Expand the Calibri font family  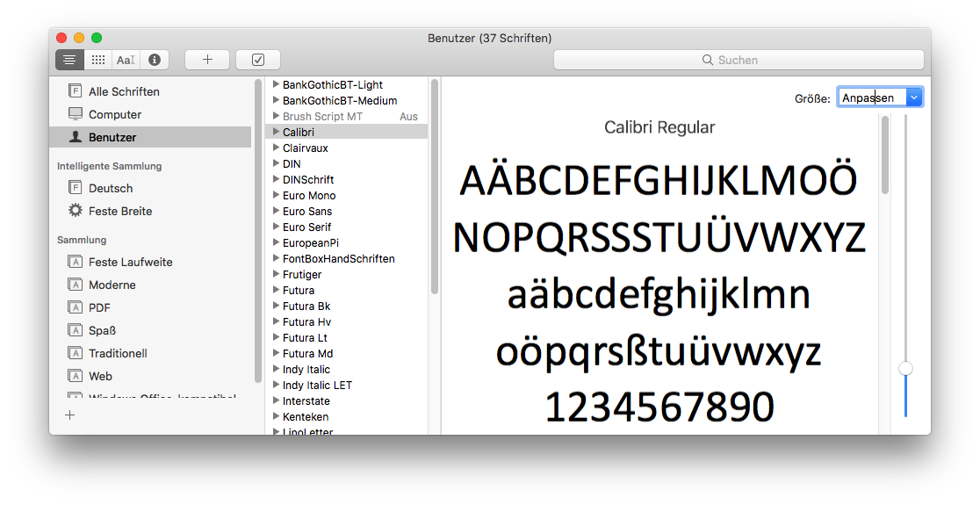coord(276,132)
